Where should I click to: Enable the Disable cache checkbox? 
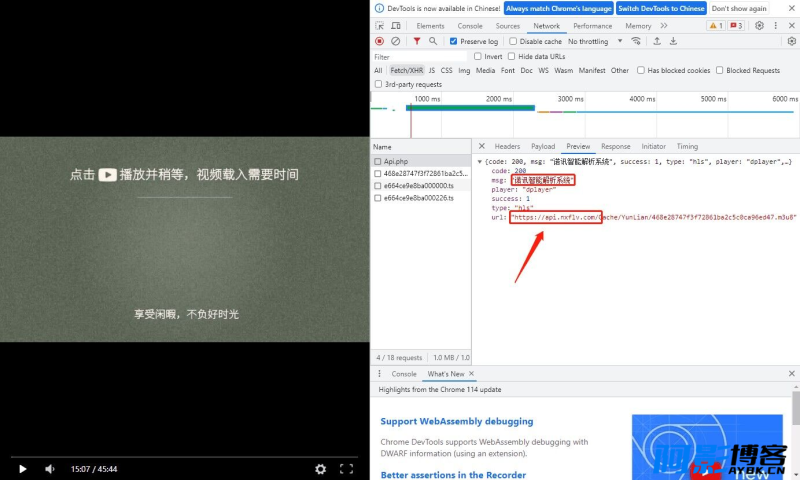pyautogui.click(x=513, y=41)
